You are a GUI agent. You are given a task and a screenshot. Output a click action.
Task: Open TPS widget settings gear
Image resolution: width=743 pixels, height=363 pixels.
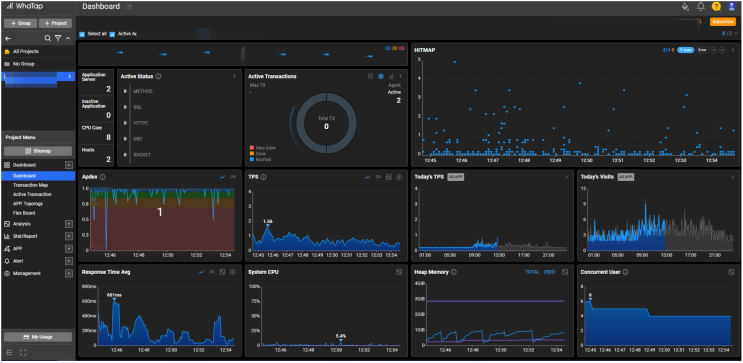click(399, 177)
